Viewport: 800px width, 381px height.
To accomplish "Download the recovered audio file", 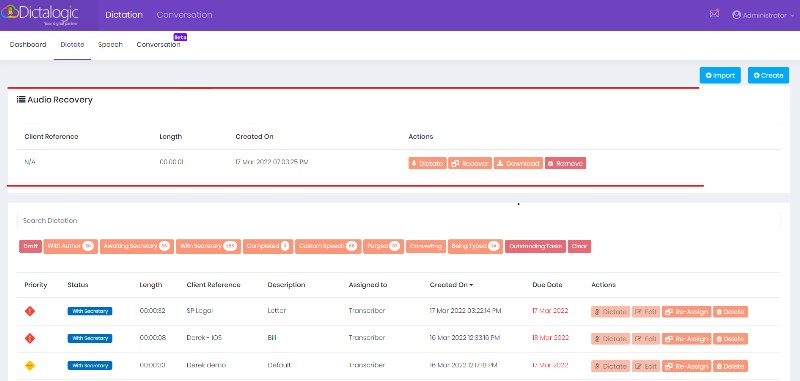I will 518,163.
